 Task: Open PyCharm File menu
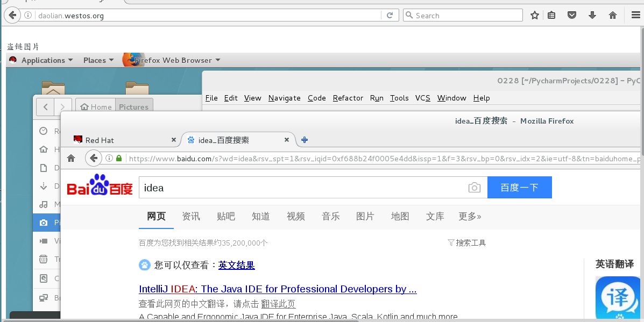tap(211, 98)
